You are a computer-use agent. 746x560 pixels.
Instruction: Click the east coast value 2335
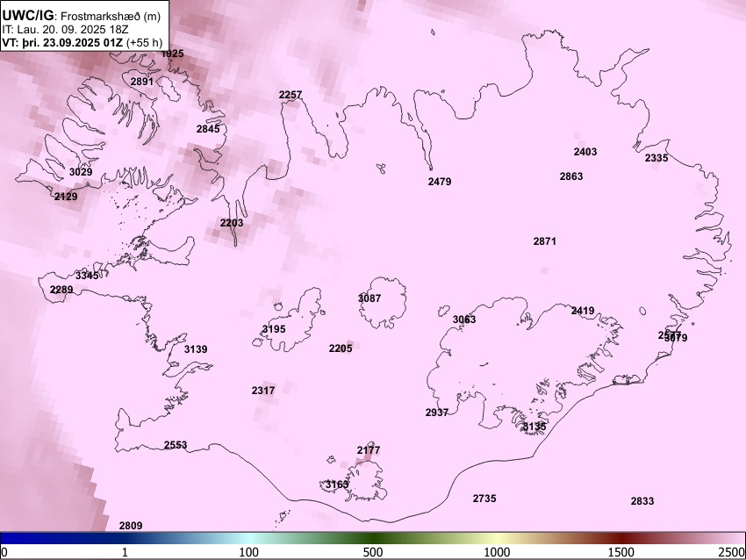pos(656,158)
